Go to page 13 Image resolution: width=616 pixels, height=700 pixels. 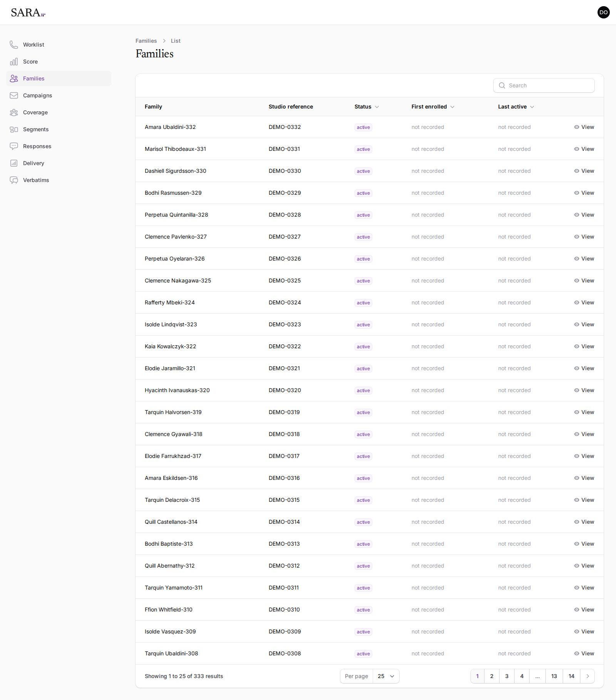tap(554, 676)
